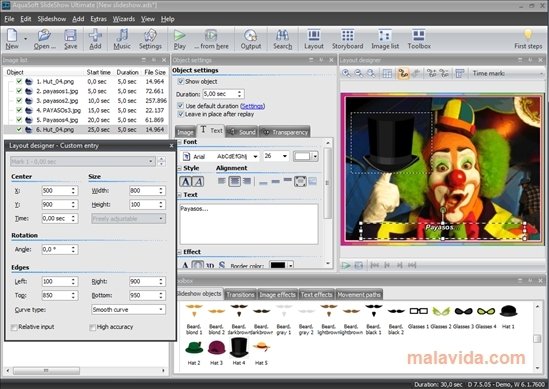The image size is (549, 389).
Task: Open the Time mark dropdown
Action: coord(541,74)
